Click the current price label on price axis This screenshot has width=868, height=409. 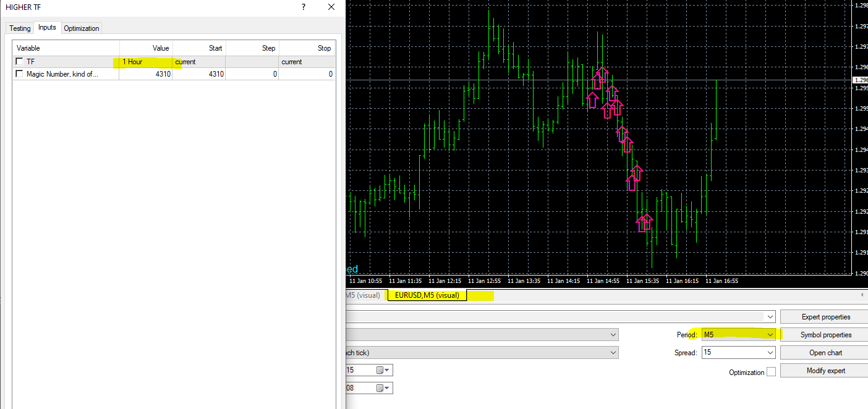859,80
